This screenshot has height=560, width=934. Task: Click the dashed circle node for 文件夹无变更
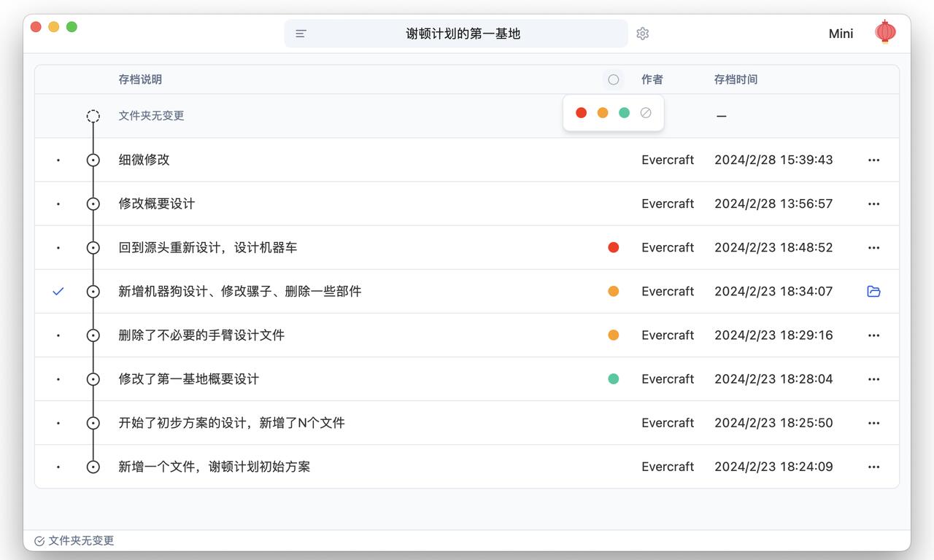(x=93, y=116)
